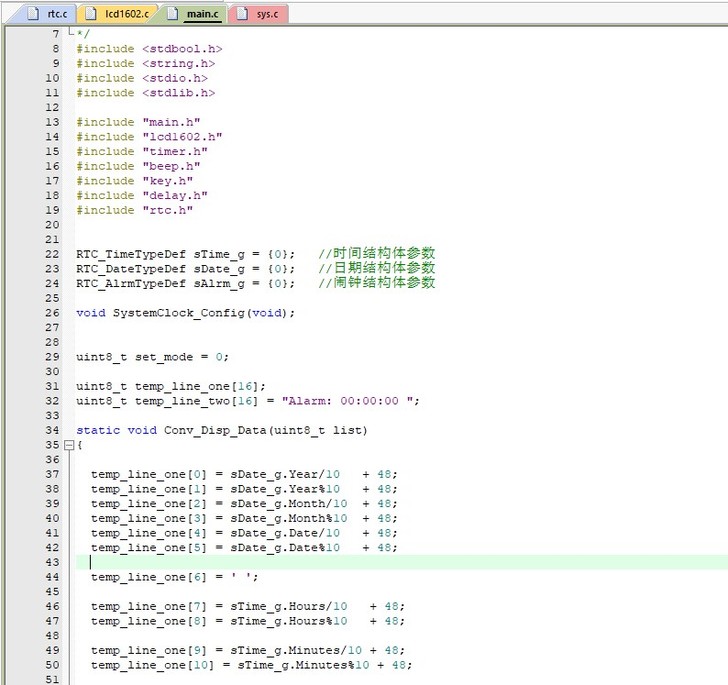
Task: Click the lcd1602.c tab file icon
Action: [91, 14]
